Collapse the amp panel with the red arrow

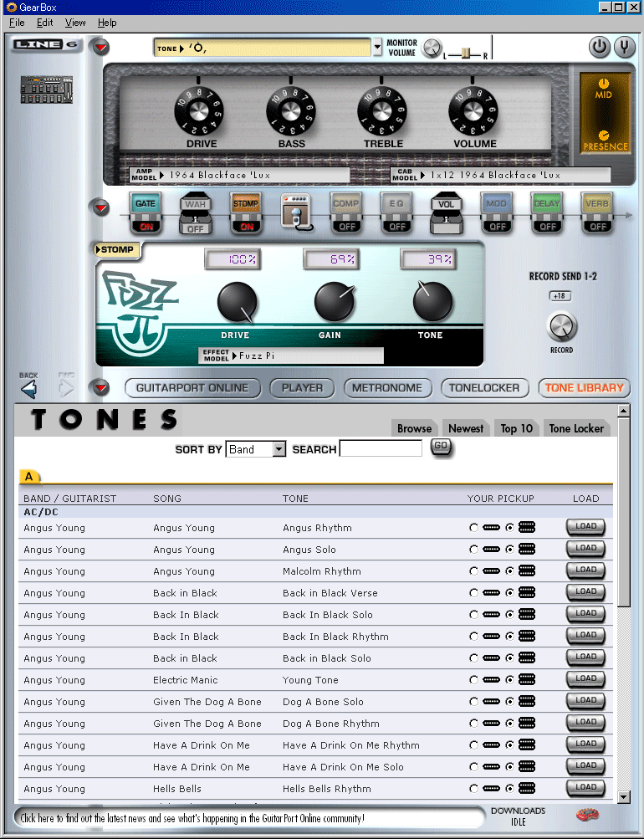click(x=100, y=48)
